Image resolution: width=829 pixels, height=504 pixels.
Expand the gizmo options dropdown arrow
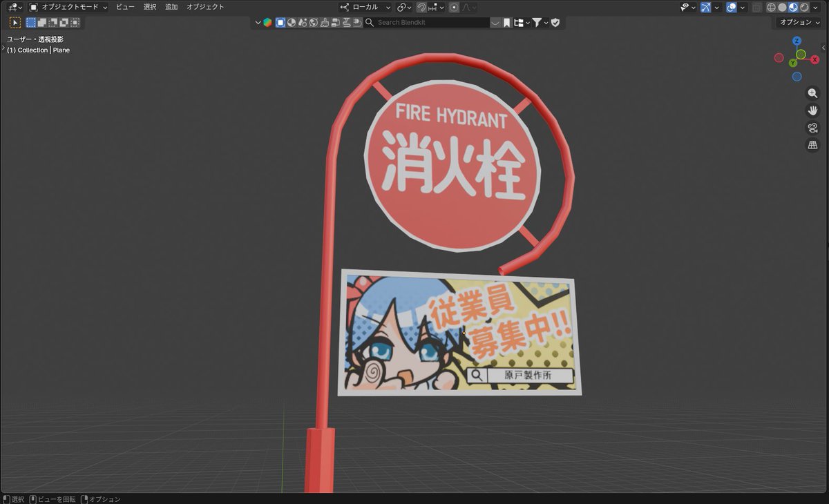tap(716, 7)
